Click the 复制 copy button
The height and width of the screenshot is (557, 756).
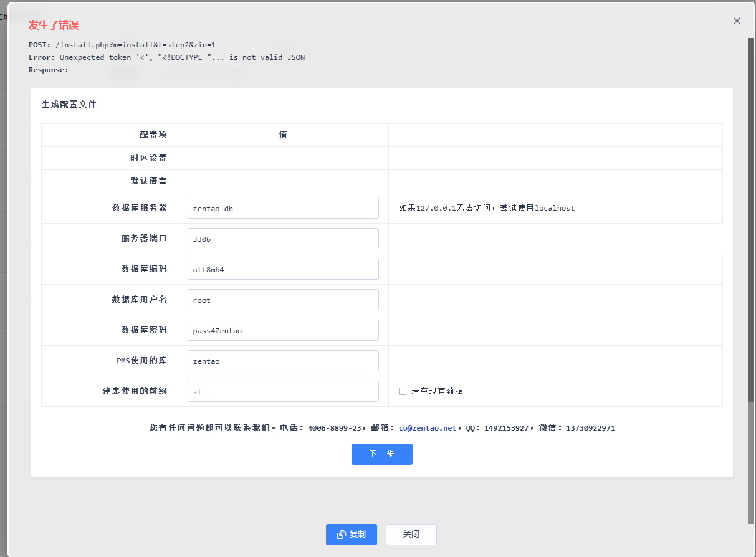pos(352,535)
